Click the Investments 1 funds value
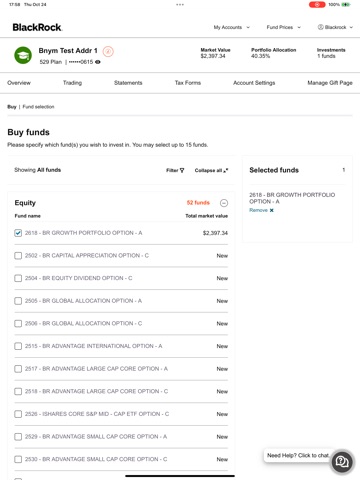Image resolution: width=360 pixels, height=480 pixels. pos(326,56)
